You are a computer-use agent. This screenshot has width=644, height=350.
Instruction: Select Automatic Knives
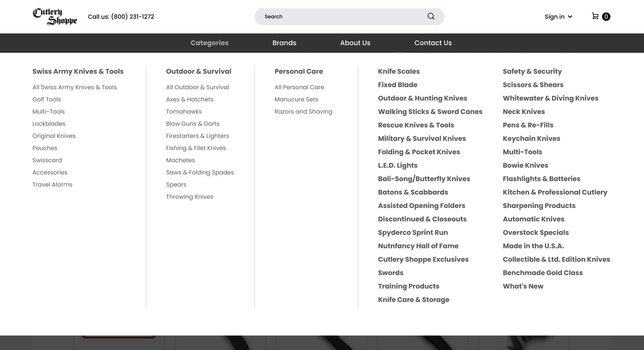coord(533,219)
